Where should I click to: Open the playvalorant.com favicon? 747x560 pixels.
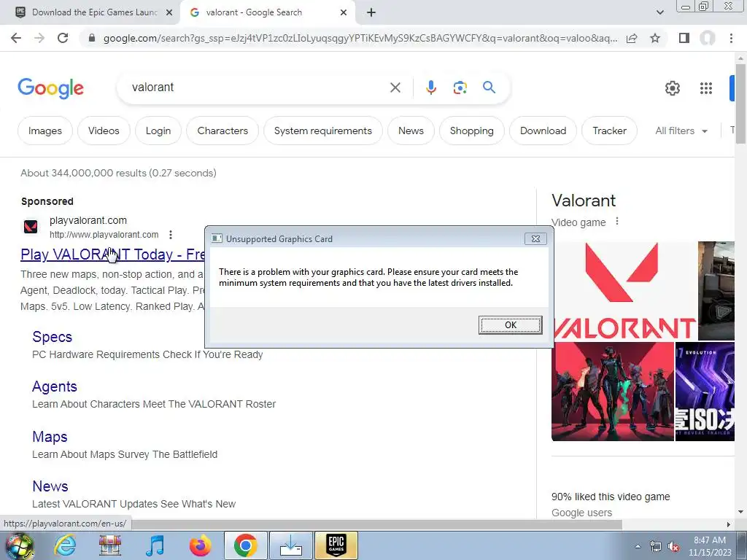[31, 227]
